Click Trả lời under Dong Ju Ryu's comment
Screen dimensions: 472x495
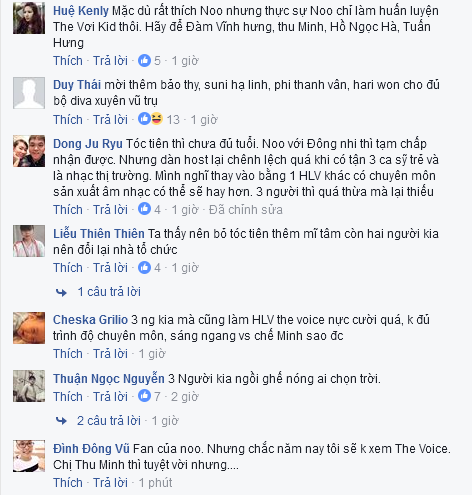coord(110,210)
